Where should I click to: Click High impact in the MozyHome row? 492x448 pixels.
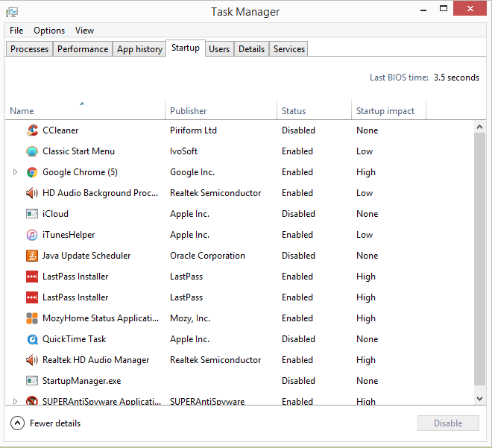pyautogui.click(x=366, y=318)
